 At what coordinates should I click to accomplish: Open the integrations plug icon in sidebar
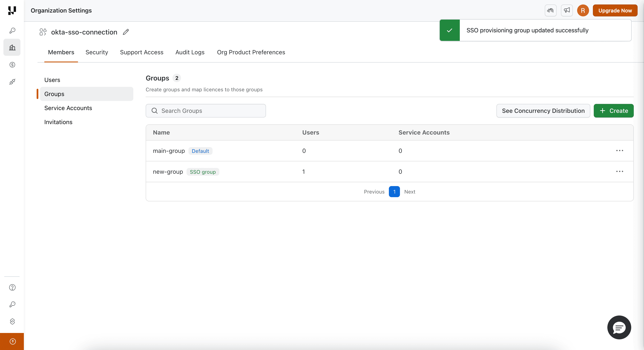click(12, 82)
